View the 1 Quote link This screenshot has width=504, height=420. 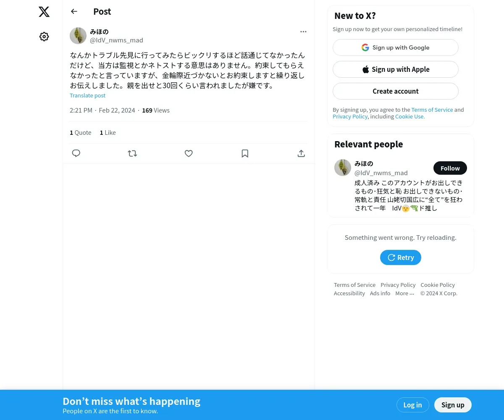[x=80, y=132]
